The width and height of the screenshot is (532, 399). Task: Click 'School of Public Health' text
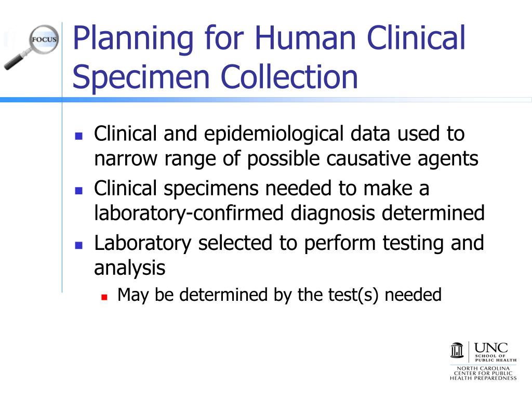coord(496,358)
